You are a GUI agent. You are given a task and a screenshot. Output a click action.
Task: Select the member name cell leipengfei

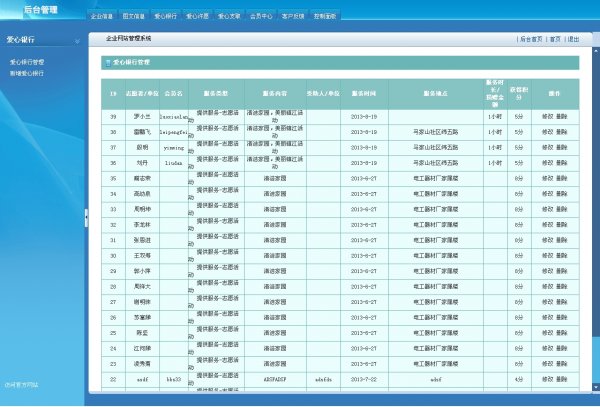(174, 132)
